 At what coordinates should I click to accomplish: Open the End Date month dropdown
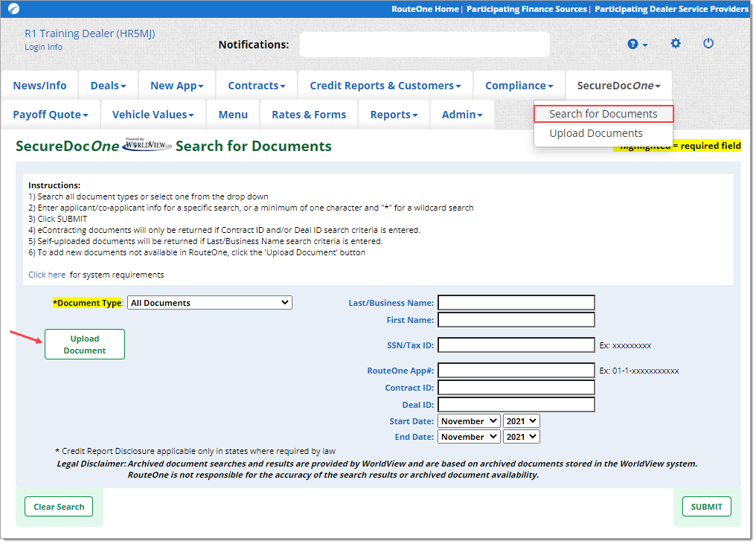pos(469,436)
